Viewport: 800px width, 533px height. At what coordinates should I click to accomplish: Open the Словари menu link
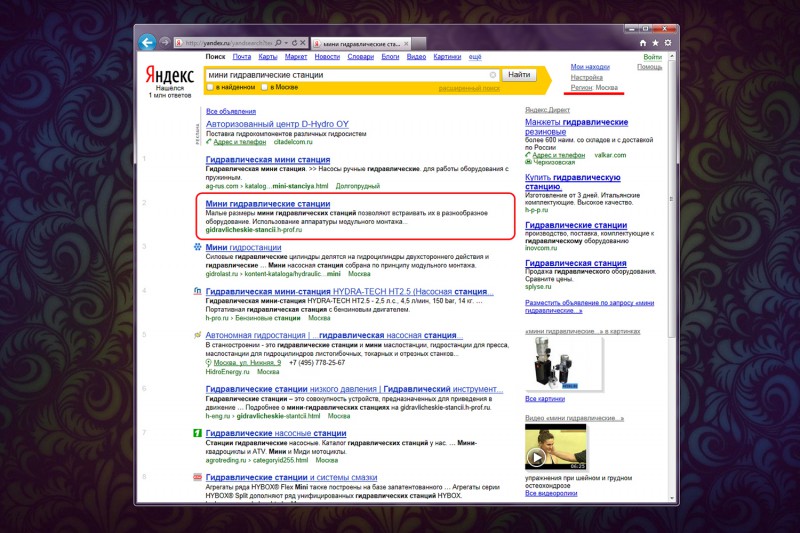[361, 57]
